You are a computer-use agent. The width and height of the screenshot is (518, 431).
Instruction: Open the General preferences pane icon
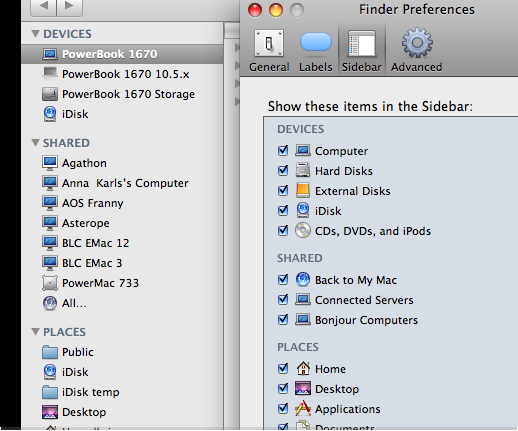269,44
